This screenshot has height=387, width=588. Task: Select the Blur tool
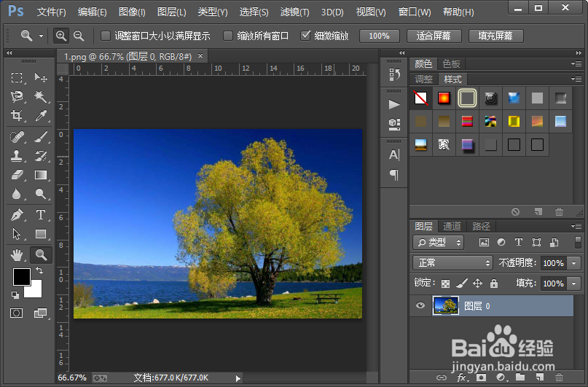point(17,194)
